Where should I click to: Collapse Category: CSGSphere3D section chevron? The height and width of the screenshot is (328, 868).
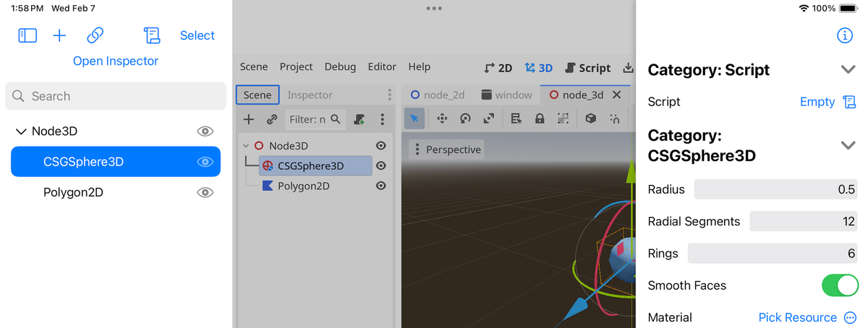tap(848, 145)
